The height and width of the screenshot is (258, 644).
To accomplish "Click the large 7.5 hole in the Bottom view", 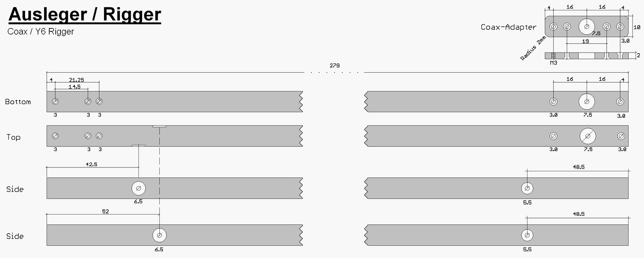I will click(x=586, y=102).
